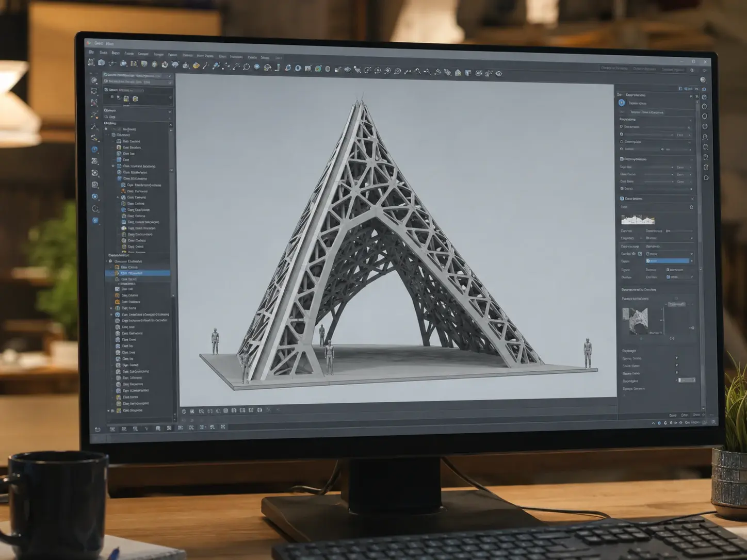Viewport: 747px width, 560px height.
Task: Click the blue gem icon in the top toolbar
Action: point(256,67)
